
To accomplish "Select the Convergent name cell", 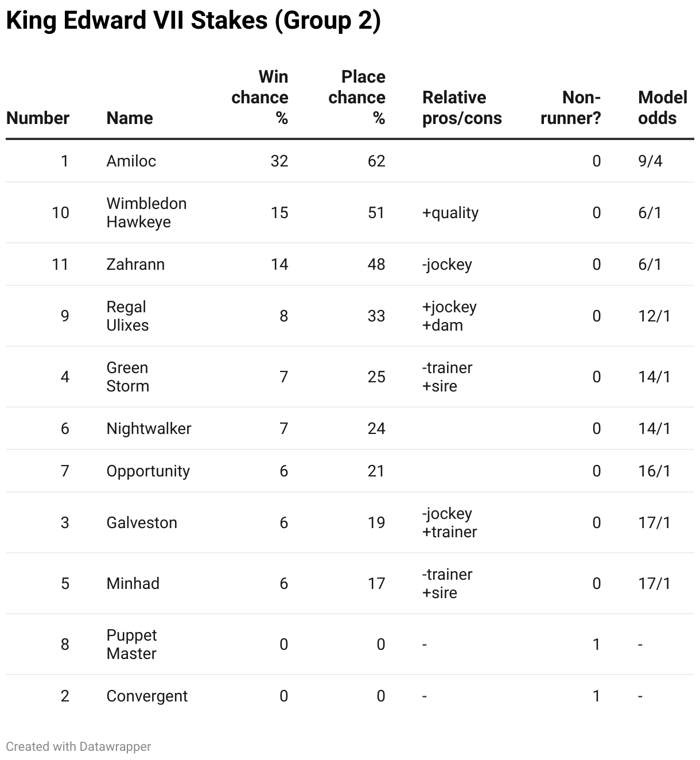I will tap(147, 696).
